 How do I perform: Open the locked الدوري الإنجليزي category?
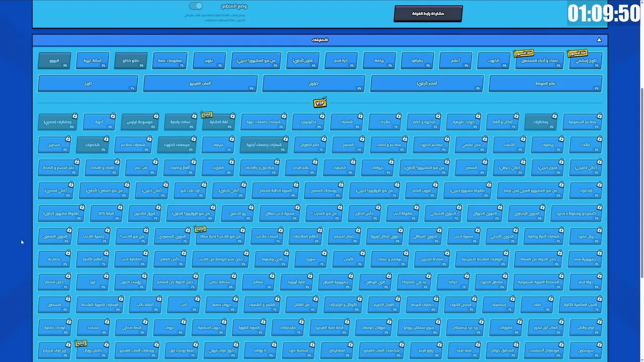tap(526, 214)
